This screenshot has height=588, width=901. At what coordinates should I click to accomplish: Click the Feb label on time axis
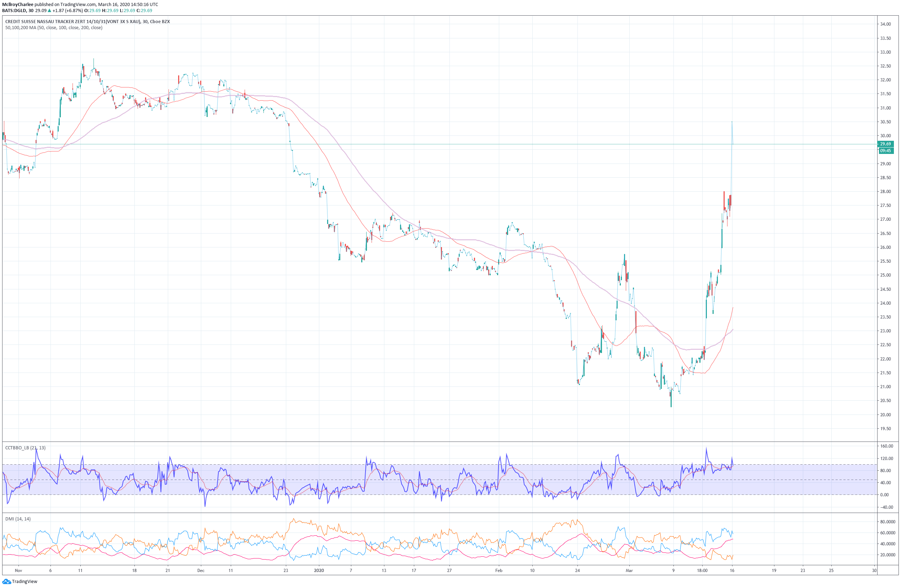[x=499, y=571]
